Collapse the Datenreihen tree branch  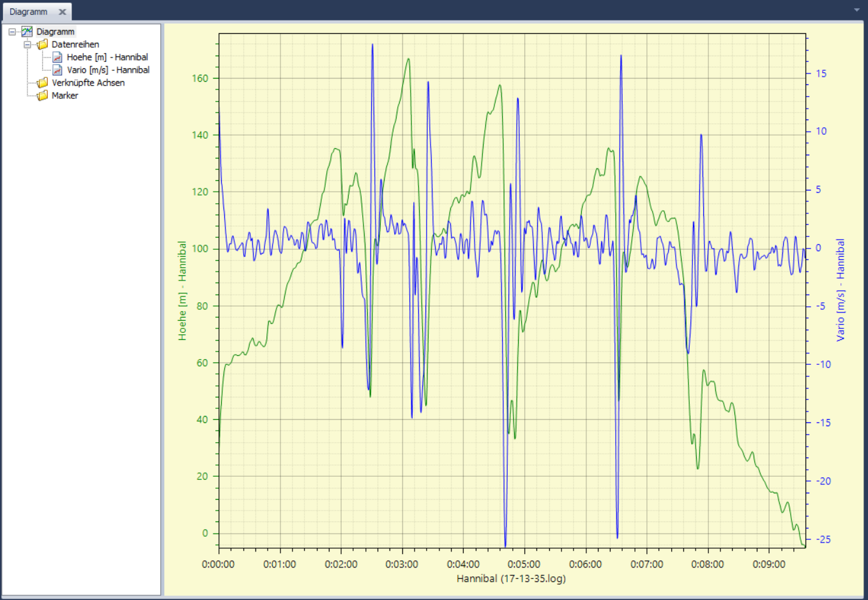coord(27,44)
